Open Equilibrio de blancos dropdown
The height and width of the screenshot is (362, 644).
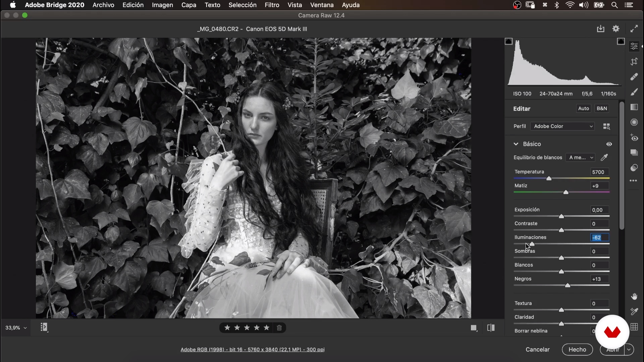click(581, 158)
